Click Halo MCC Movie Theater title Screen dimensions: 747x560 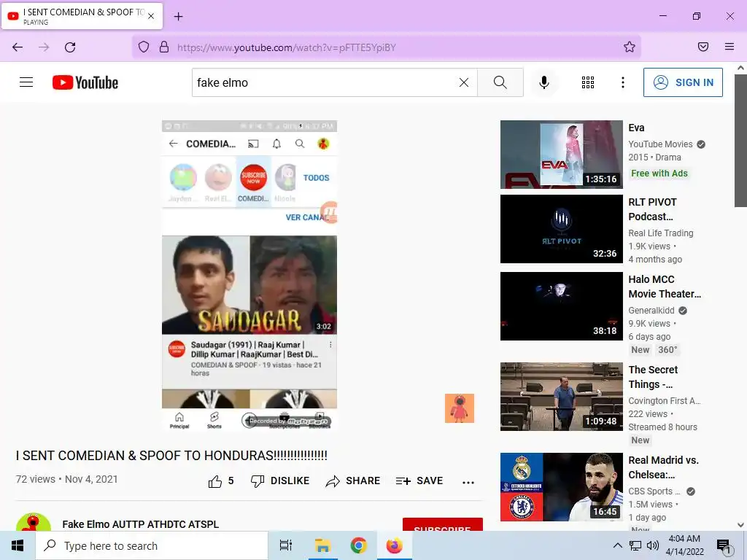(665, 287)
